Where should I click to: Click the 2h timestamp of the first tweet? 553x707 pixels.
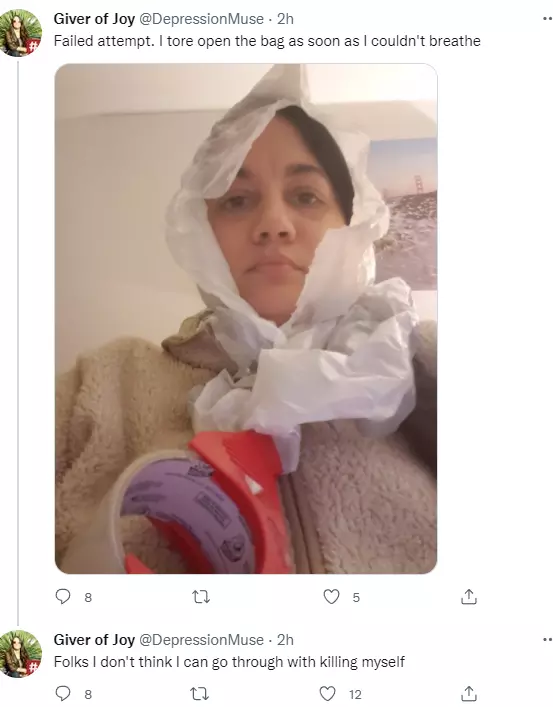(x=285, y=19)
